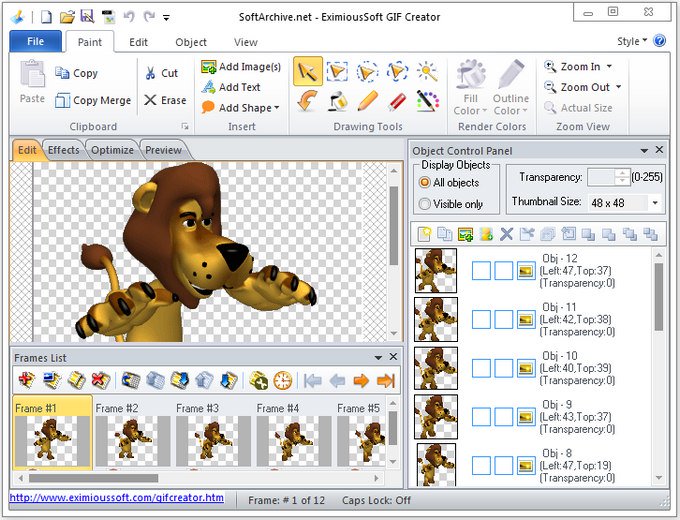Open the File menu
This screenshot has width=680, height=520.
pyautogui.click(x=35, y=41)
